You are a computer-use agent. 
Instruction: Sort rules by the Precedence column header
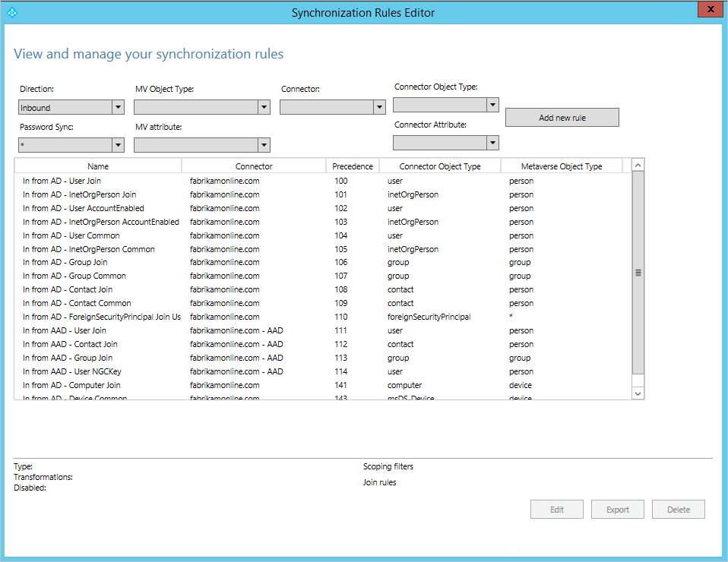tap(352, 165)
